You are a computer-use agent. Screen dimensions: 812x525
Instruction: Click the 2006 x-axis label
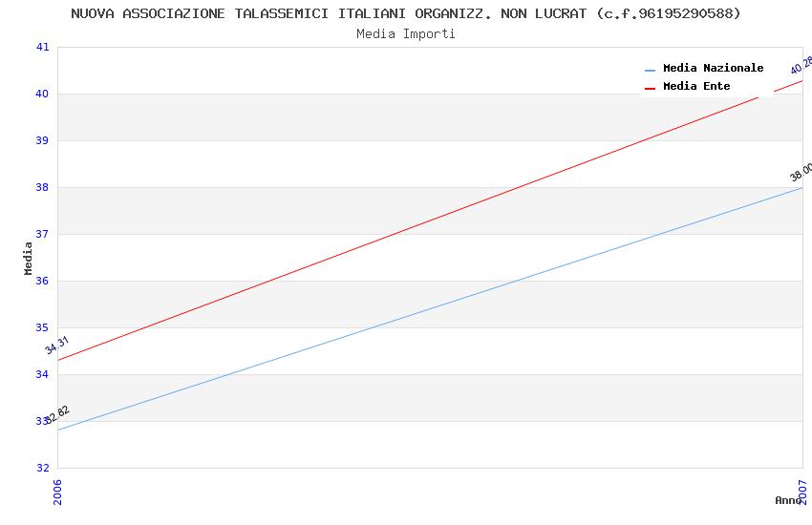57,492
